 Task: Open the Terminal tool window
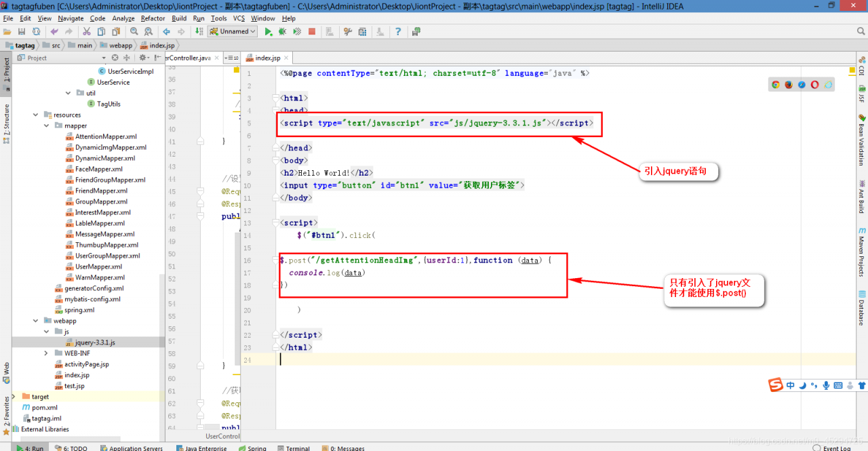[294, 448]
